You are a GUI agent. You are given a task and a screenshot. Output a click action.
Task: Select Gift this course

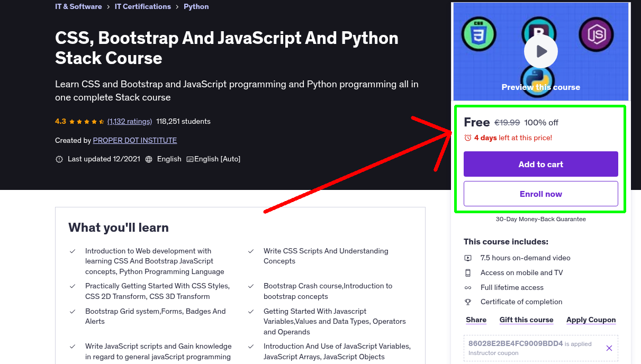coord(527,320)
